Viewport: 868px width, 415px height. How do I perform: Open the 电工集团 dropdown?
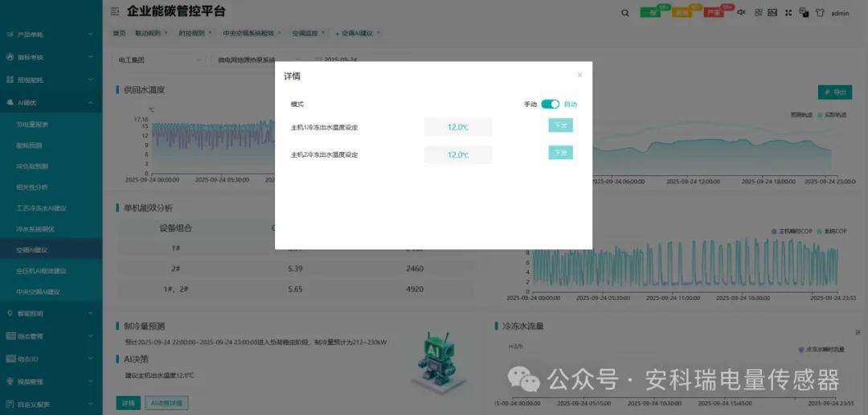tap(159, 60)
